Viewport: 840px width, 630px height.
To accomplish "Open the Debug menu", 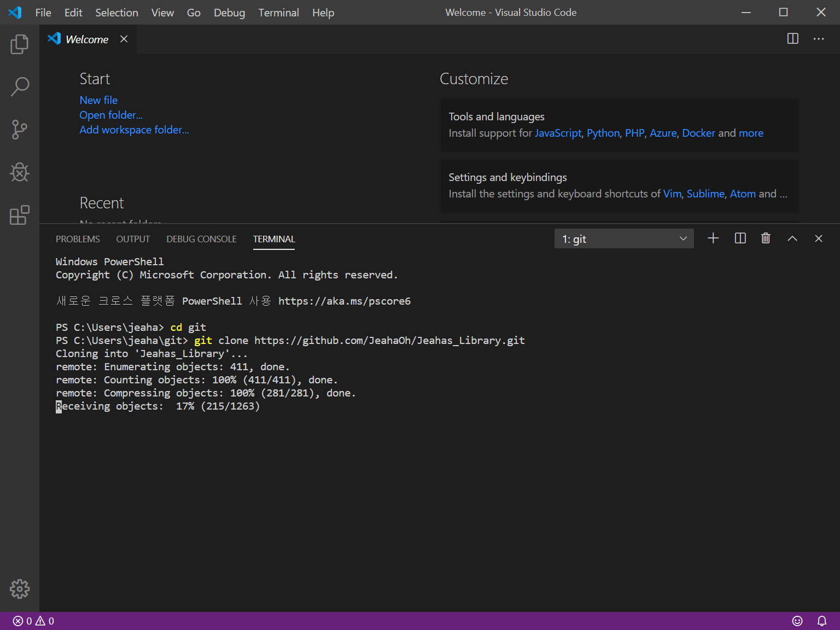I will tap(229, 13).
